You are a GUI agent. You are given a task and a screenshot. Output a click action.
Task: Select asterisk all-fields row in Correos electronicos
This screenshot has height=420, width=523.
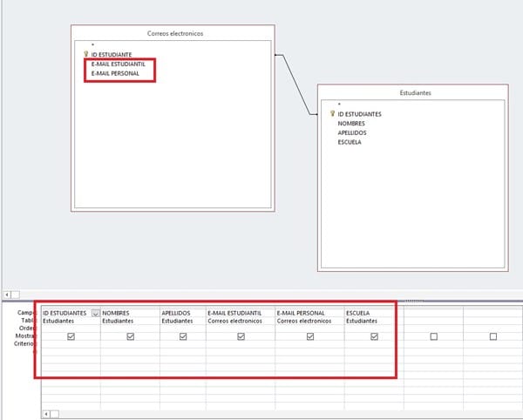pos(92,44)
